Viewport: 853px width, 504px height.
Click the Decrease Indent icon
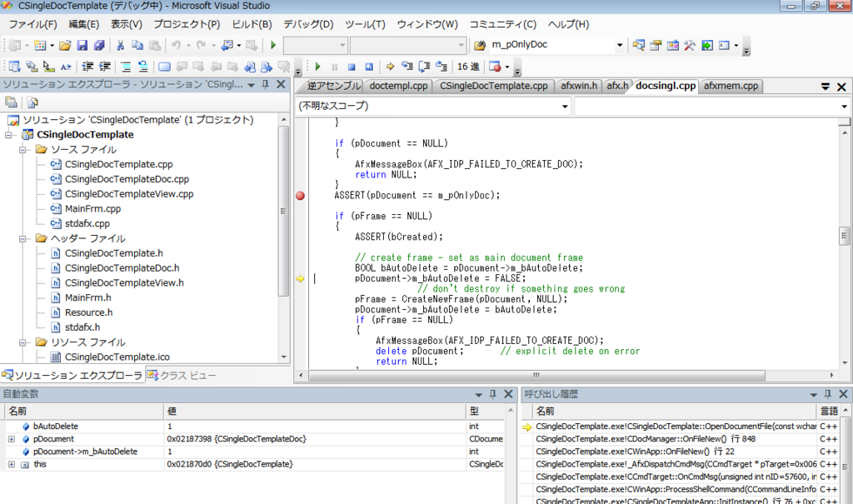click(87, 67)
